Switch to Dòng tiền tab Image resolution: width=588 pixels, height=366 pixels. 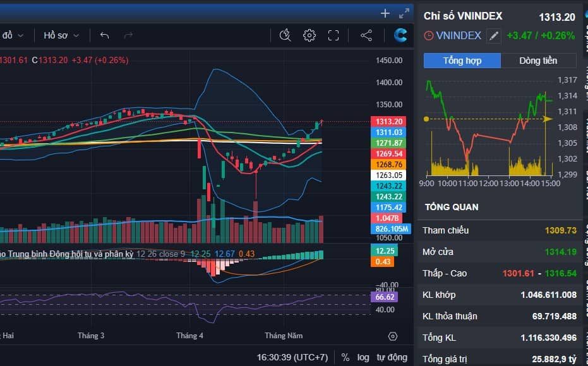(x=538, y=61)
